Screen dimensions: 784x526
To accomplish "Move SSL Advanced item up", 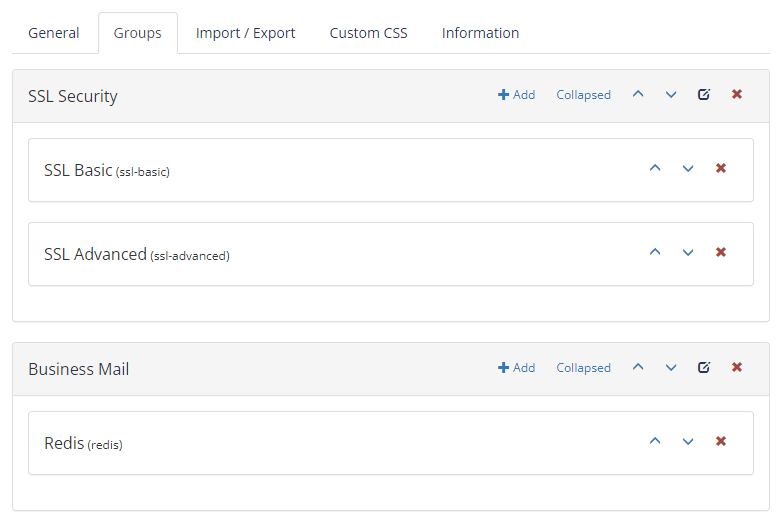I will (655, 252).
